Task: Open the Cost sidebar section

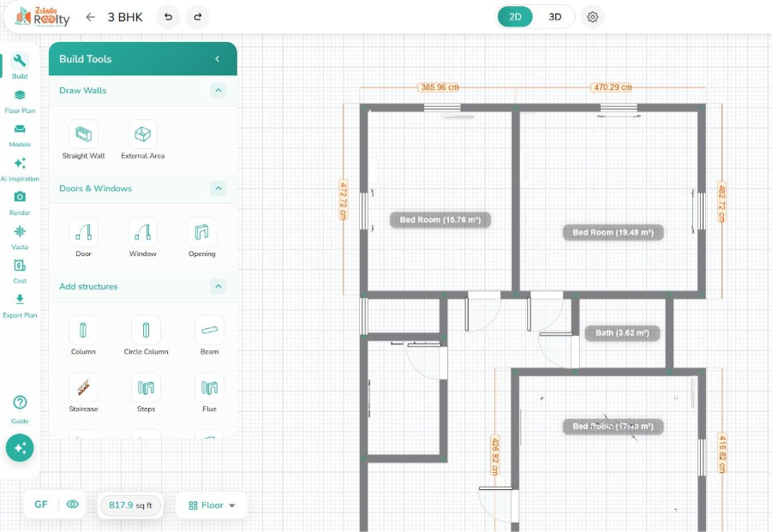Action: [x=20, y=272]
